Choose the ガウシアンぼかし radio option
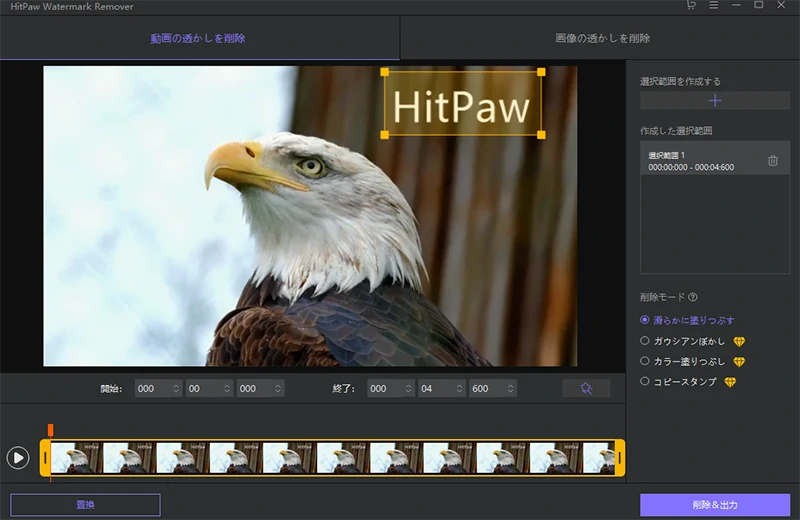800x520 pixels. [645, 341]
